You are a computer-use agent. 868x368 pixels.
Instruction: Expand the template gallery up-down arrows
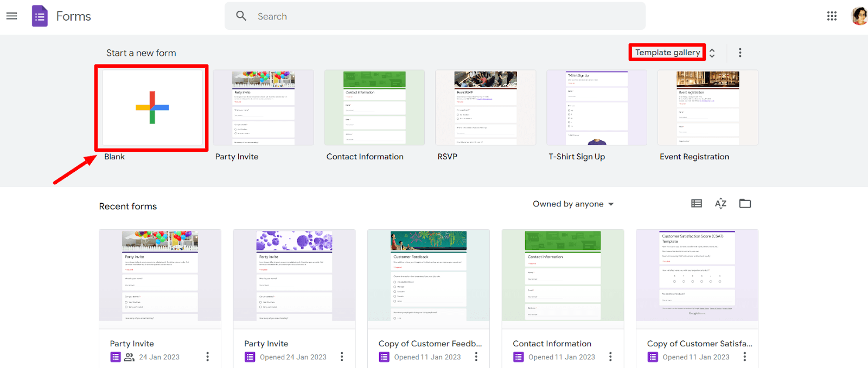[x=712, y=53]
